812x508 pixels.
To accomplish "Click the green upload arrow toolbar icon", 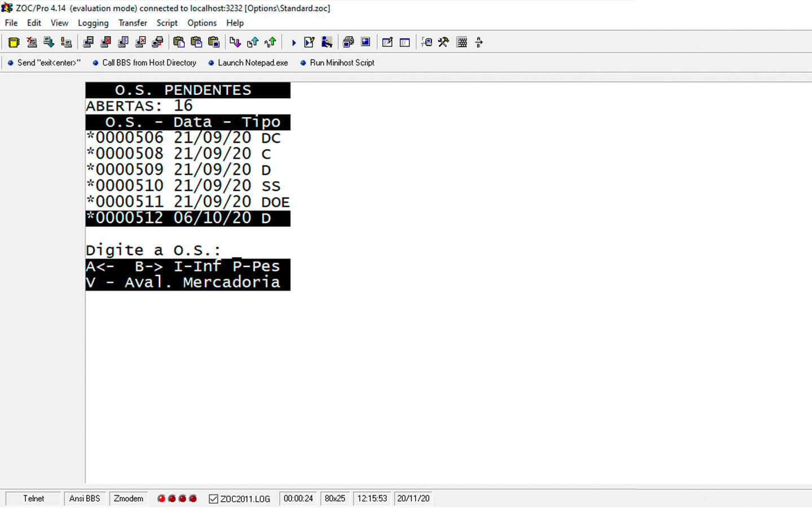I will (x=271, y=42).
